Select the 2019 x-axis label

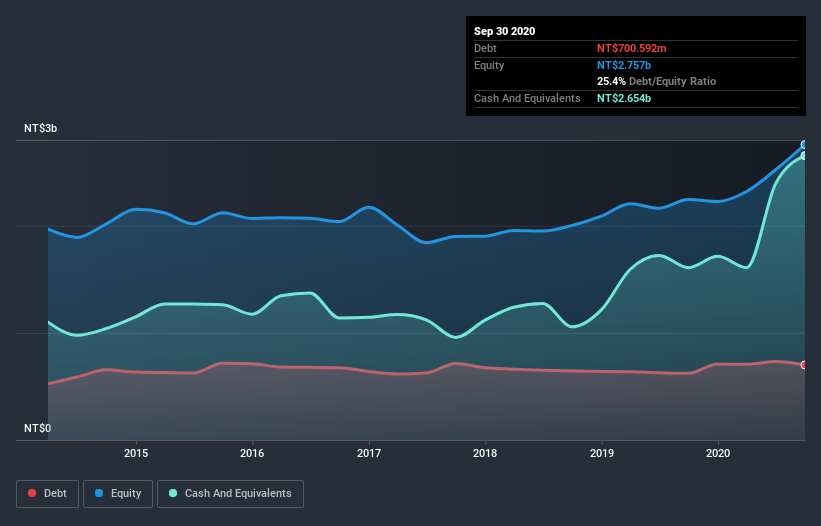(x=602, y=453)
